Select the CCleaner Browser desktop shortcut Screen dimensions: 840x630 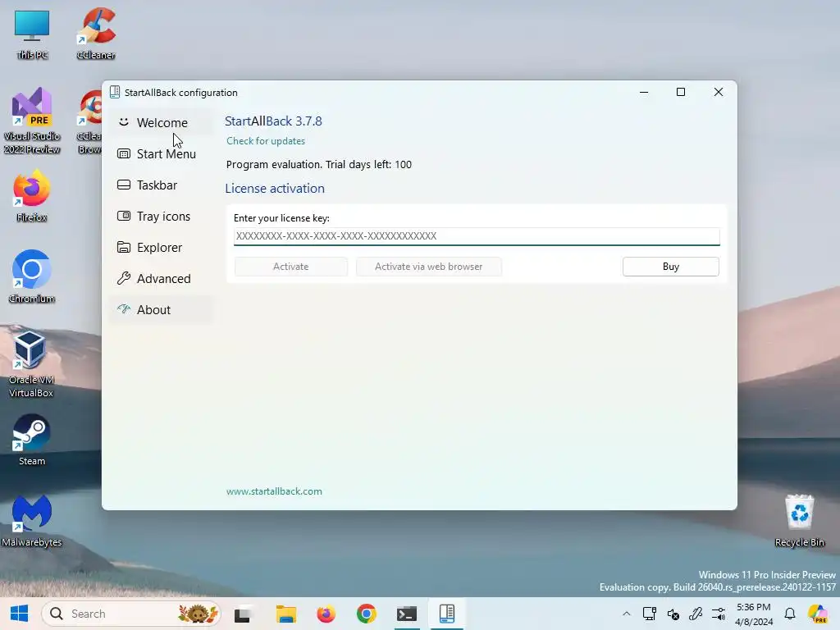coord(89,122)
